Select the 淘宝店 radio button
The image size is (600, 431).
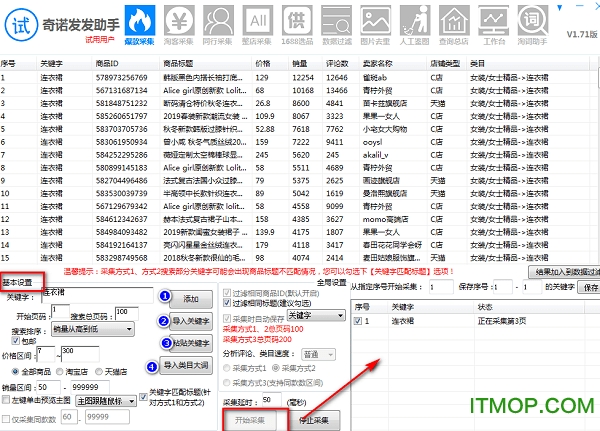(60, 371)
